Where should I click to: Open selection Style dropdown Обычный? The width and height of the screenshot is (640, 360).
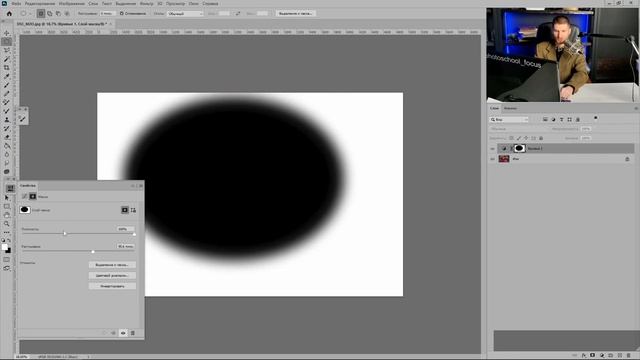185,13
